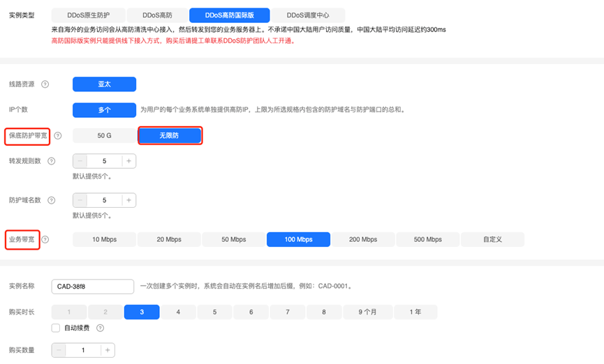604x364 pixels.
Task: Switch to DDoS原生防护 instance type
Action: [x=88, y=15]
